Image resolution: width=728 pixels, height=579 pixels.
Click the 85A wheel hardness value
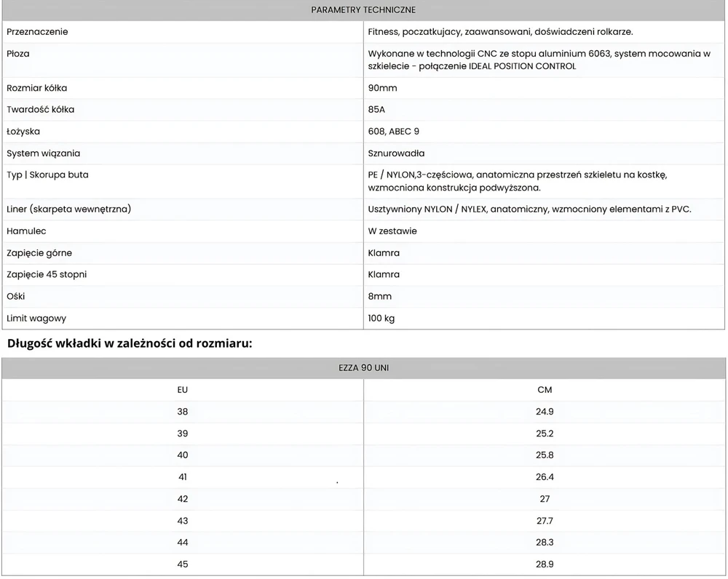click(376, 110)
